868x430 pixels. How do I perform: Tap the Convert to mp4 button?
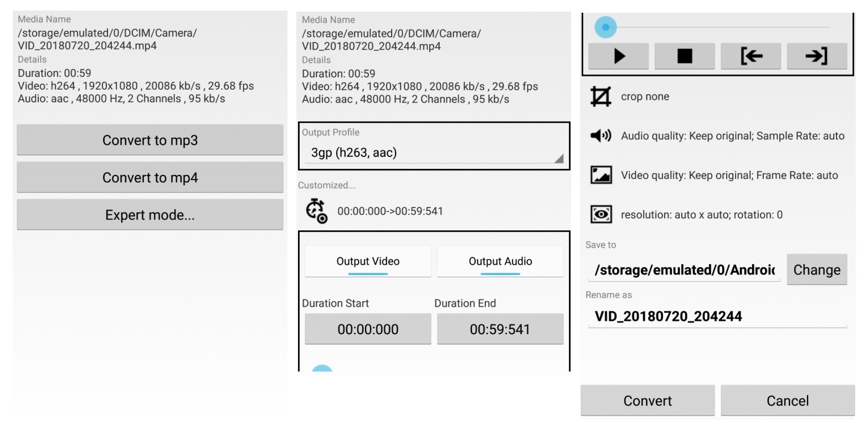click(150, 178)
